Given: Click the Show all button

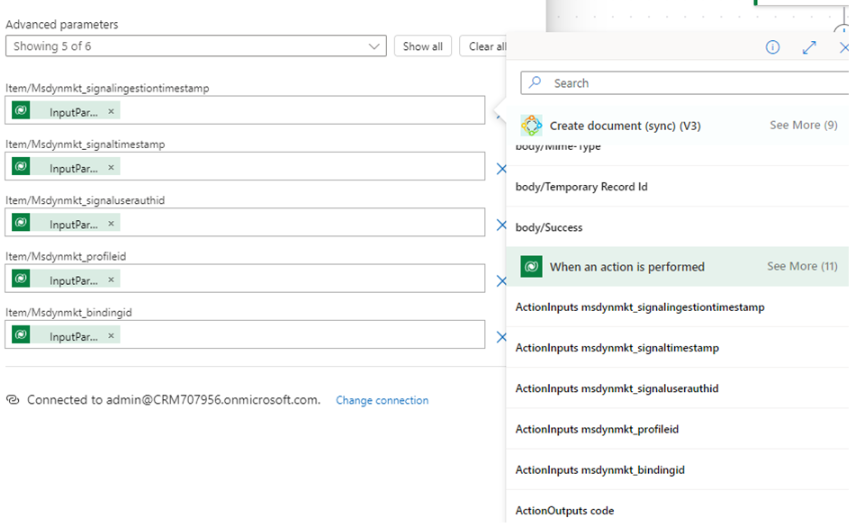Looking at the screenshot, I should coord(422,46).
